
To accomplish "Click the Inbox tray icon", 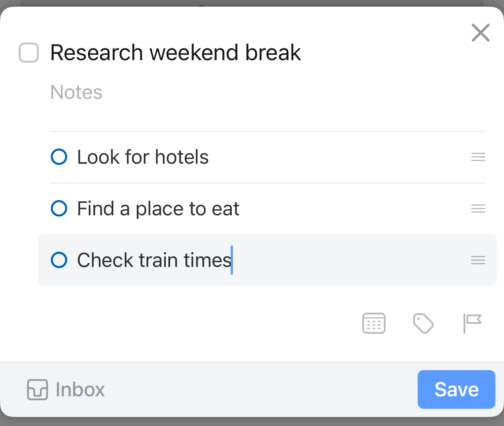I will tap(38, 390).
